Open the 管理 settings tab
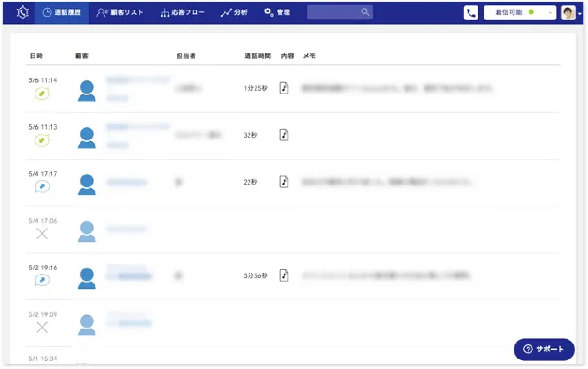Viewport: 588px width, 369px height. [277, 12]
